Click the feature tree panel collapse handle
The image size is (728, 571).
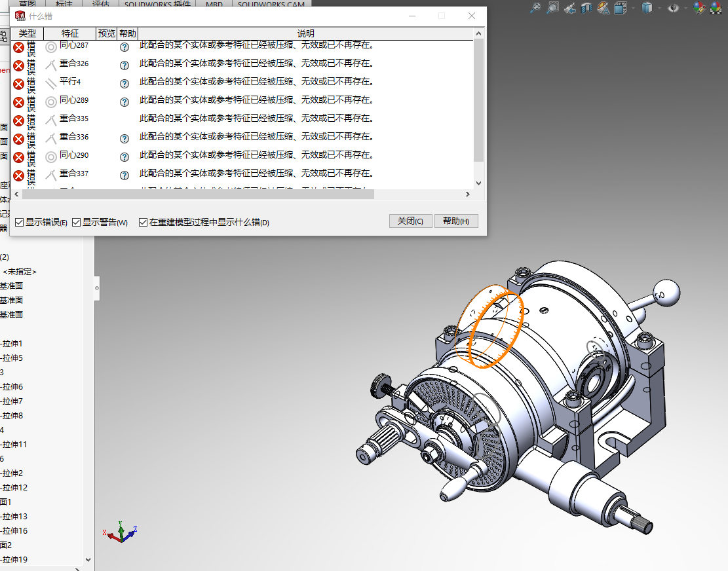(x=97, y=288)
